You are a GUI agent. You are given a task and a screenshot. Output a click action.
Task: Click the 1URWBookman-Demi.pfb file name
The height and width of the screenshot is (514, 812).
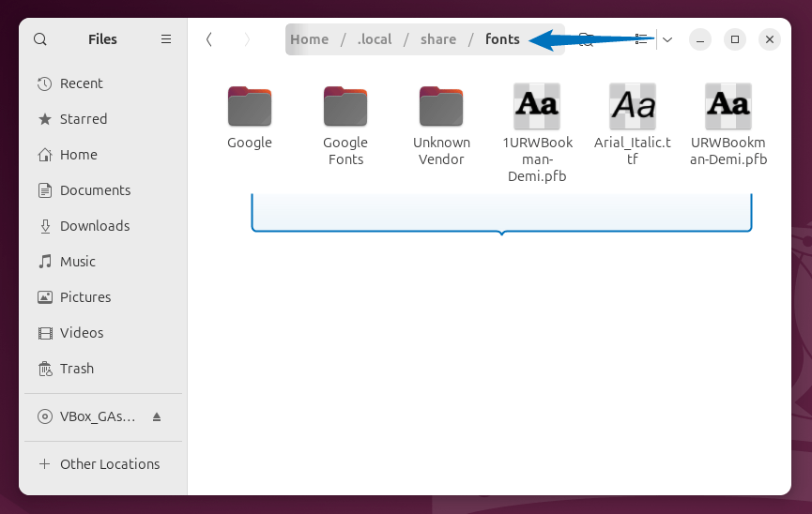(x=537, y=159)
